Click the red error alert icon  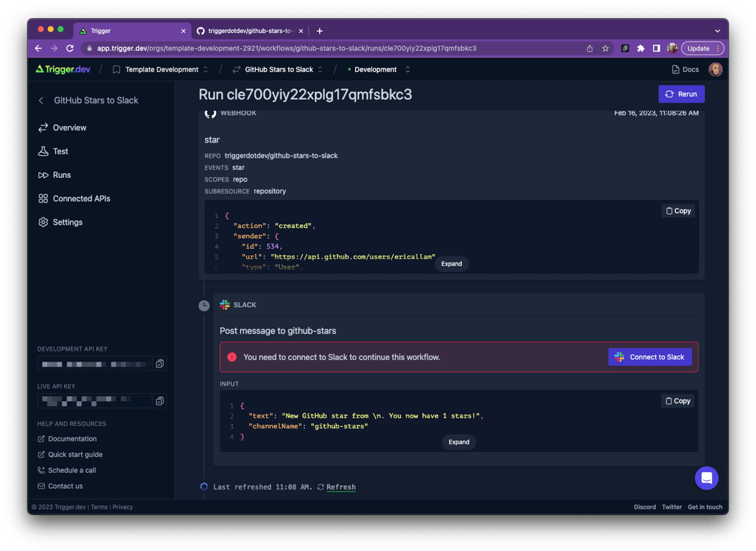point(232,357)
